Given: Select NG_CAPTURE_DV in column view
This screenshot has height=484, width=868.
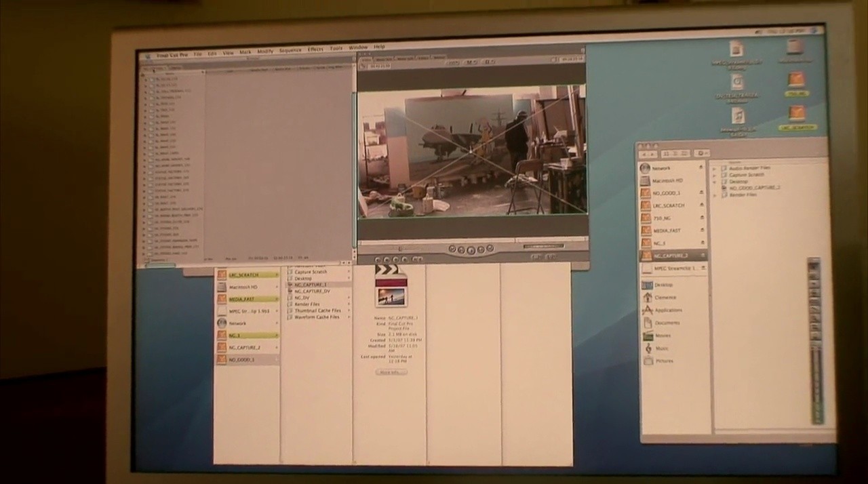Looking at the screenshot, I should click(x=319, y=291).
